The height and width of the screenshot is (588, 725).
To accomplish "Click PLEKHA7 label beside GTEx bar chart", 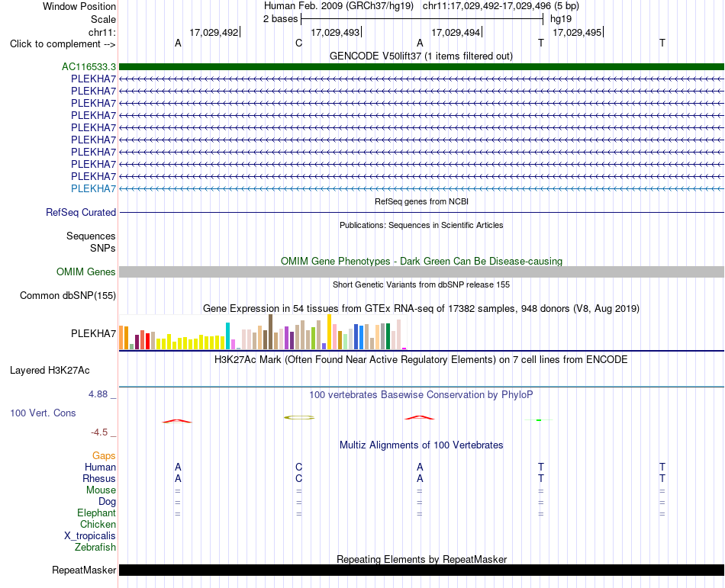I will click(93, 333).
